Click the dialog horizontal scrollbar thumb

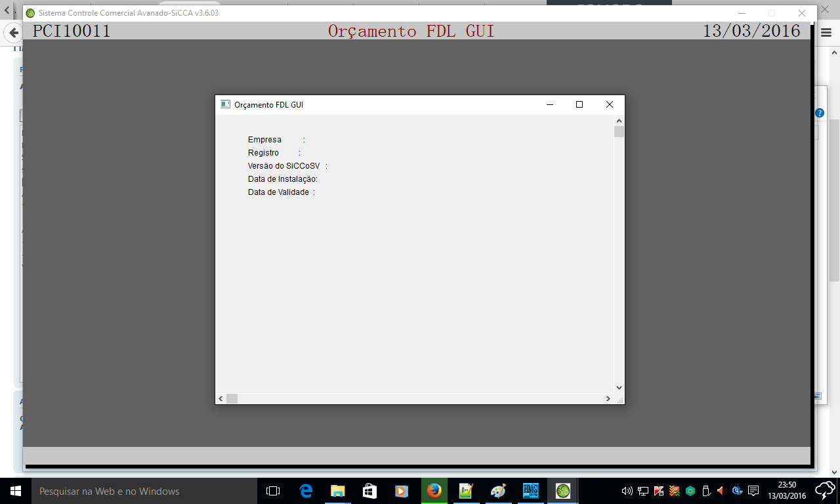232,398
